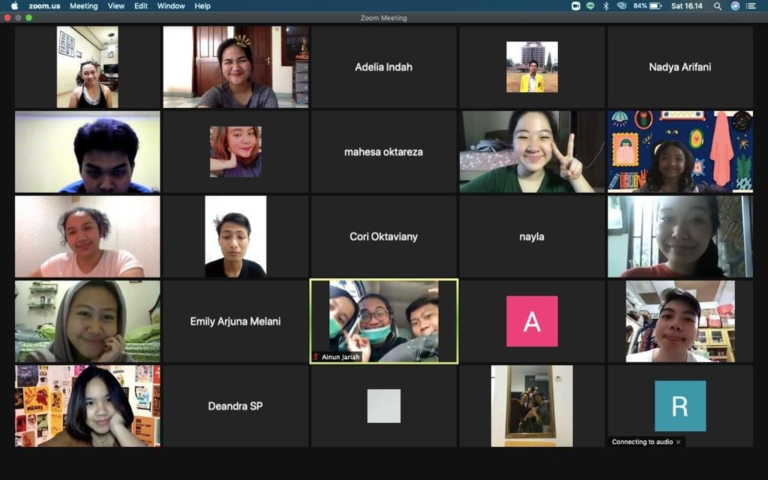Select the blank white square avatar tile
This screenshot has height=480, width=768.
point(384,406)
